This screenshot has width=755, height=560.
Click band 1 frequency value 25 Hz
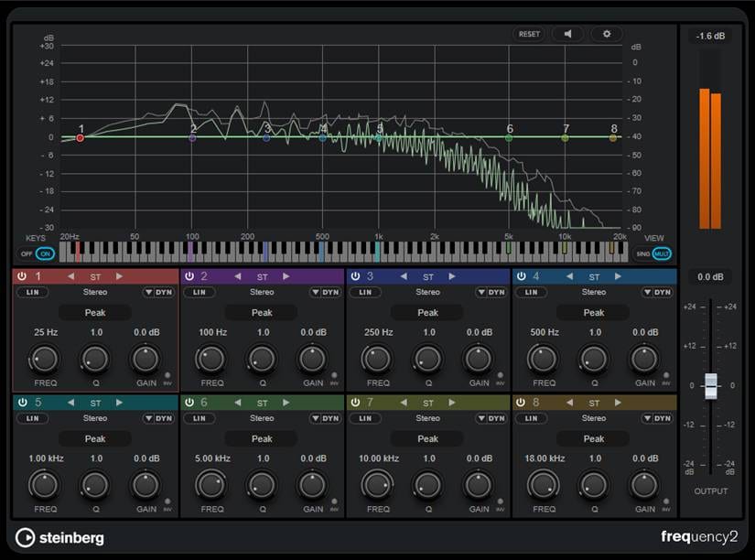click(x=46, y=332)
